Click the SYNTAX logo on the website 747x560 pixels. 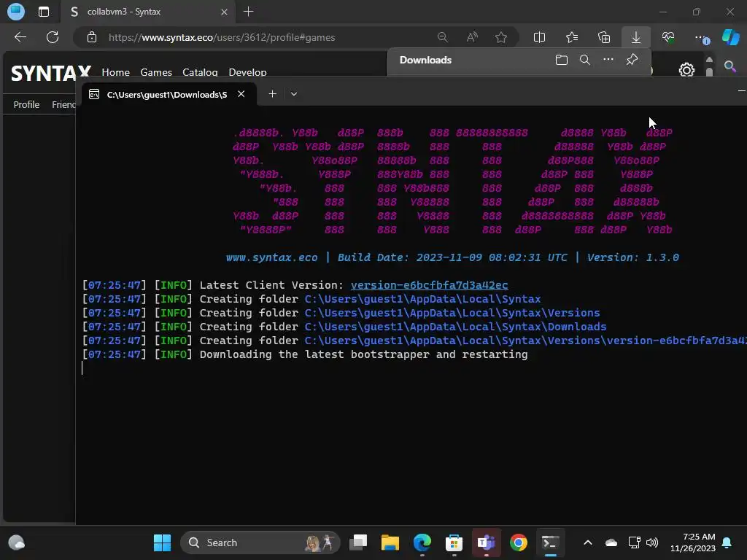[x=51, y=73]
